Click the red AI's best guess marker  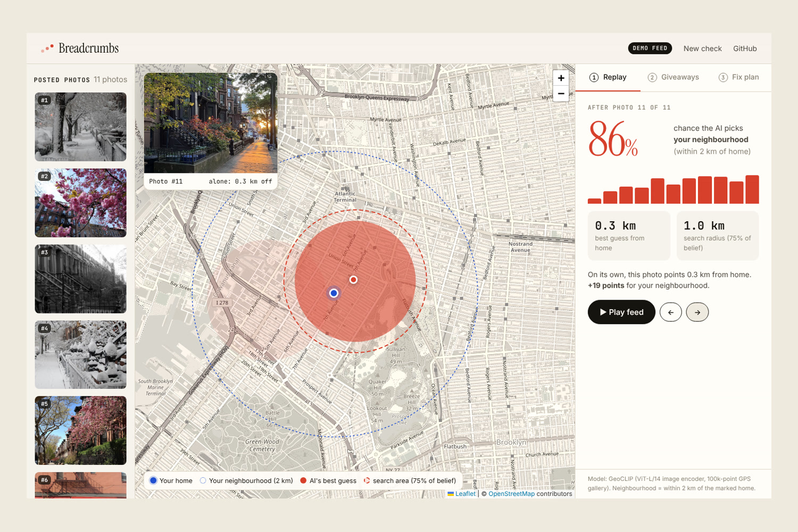tap(353, 280)
